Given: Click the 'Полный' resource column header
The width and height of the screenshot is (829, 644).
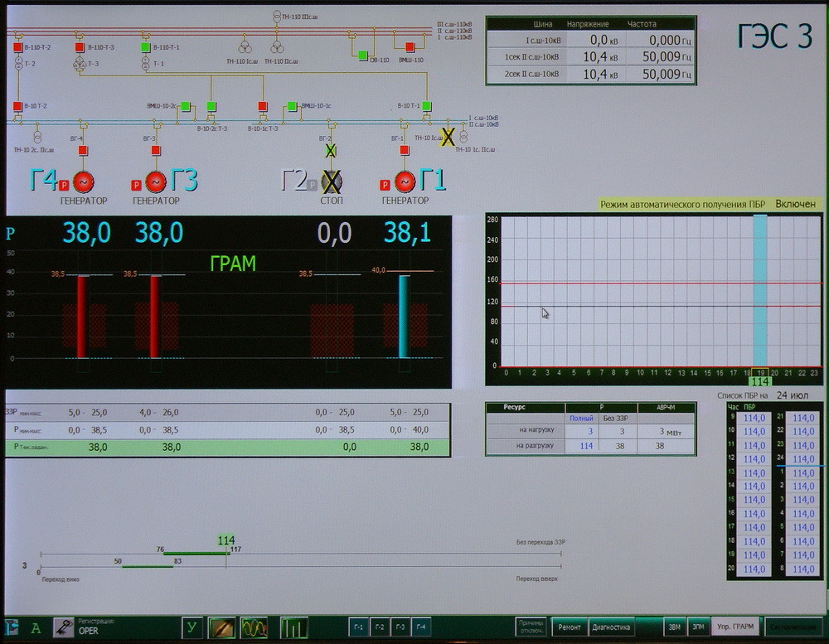Looking at the screenshot, I should coord(581,419).
